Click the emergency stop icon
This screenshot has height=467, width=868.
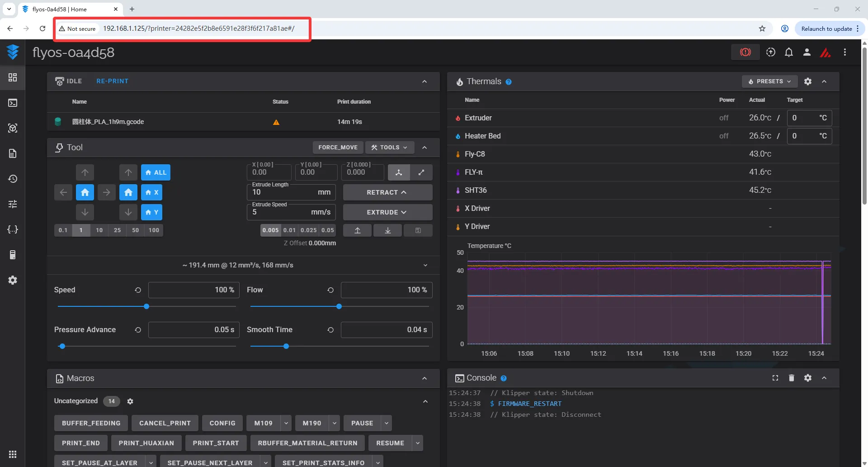pyautogui.click(x=745, y=52)
